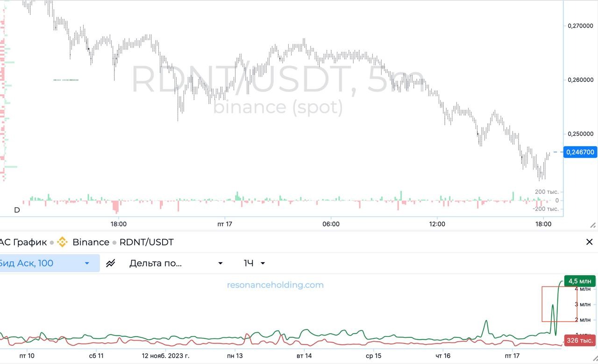The height and width of the screenshot is (364, 598).
Task: Click the 06:00 time axis label
Action: 331,224
